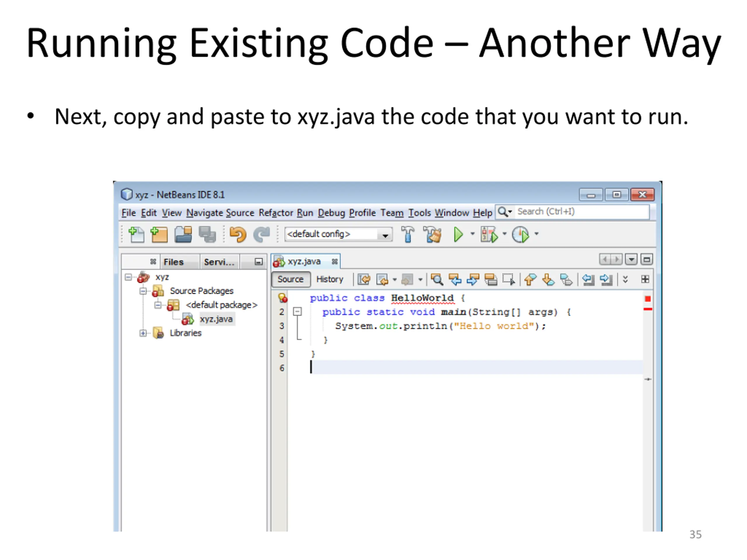The image size is (747, 560).
Task: Click the Debug Project icon
Action: point(489,234)
